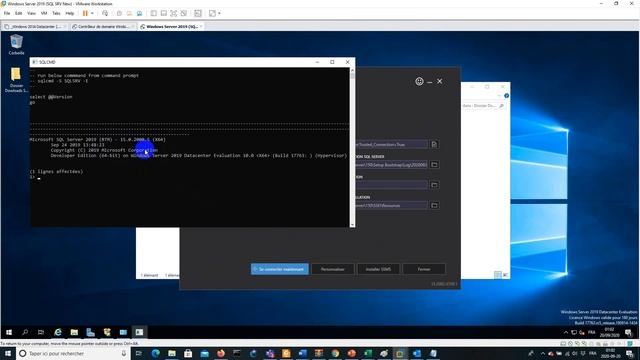
Task: Click the guest taskbar search icon
Action: point(25,332)
